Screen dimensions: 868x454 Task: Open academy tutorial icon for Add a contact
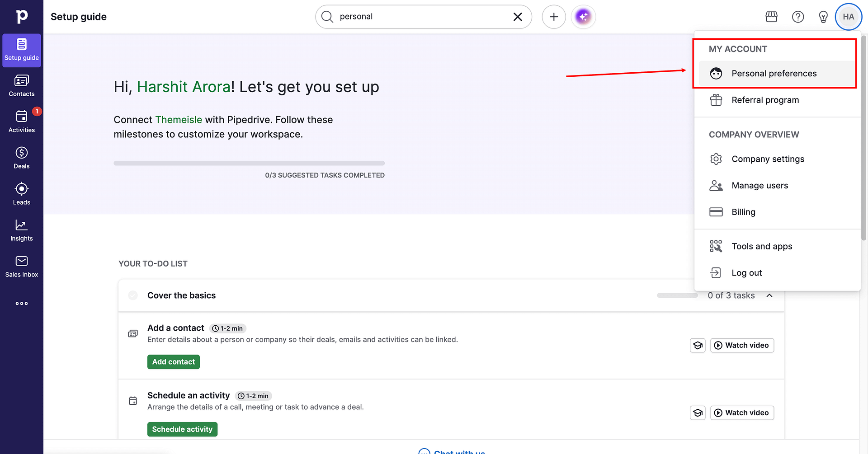tap(698, 345)
